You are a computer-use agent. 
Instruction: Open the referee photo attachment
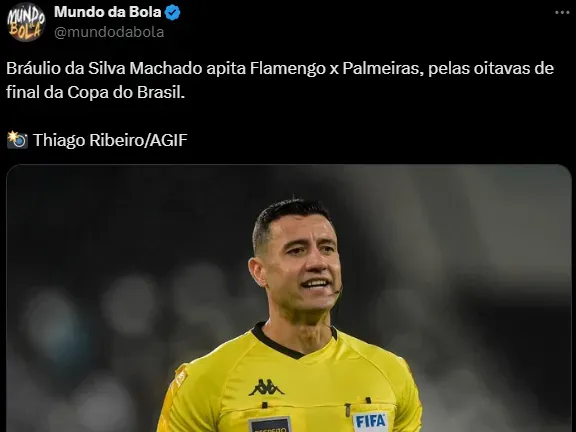click(289, 298)
